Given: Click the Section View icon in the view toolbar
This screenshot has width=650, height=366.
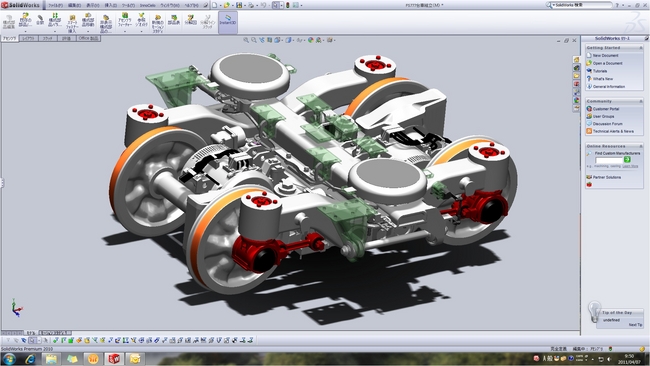Looking at the screenshot, I should (269, 40).
